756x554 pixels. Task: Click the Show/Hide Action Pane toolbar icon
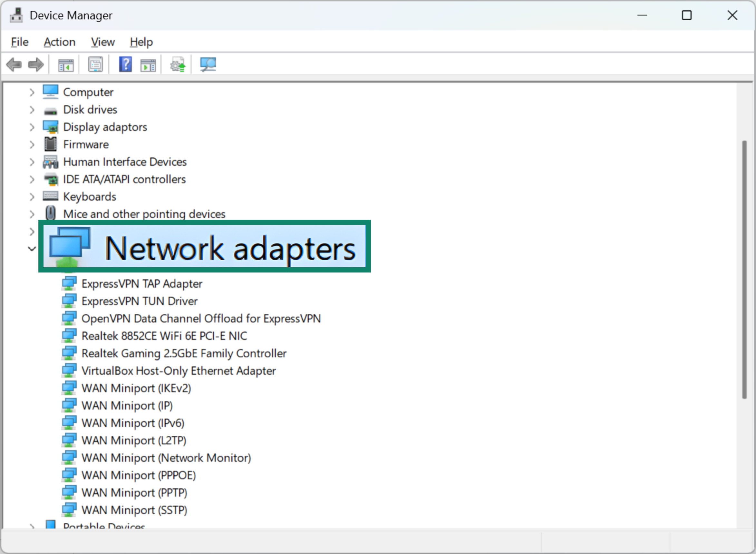(148, 64)
